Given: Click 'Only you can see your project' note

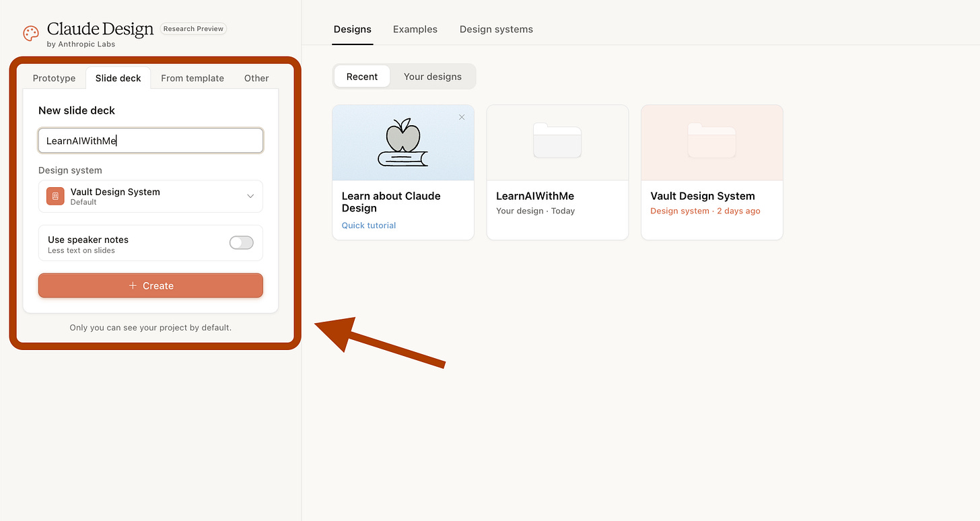Looking at the screenshot, I should pyautogui.click(x=151, y=328).
